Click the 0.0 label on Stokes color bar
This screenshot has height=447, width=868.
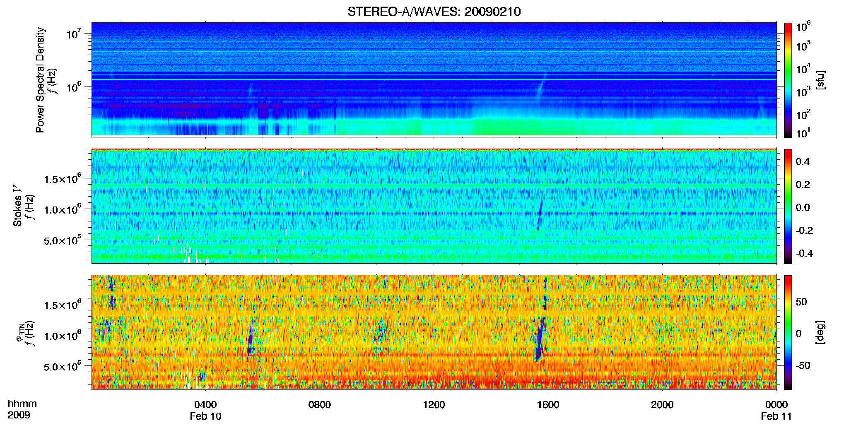803,207
